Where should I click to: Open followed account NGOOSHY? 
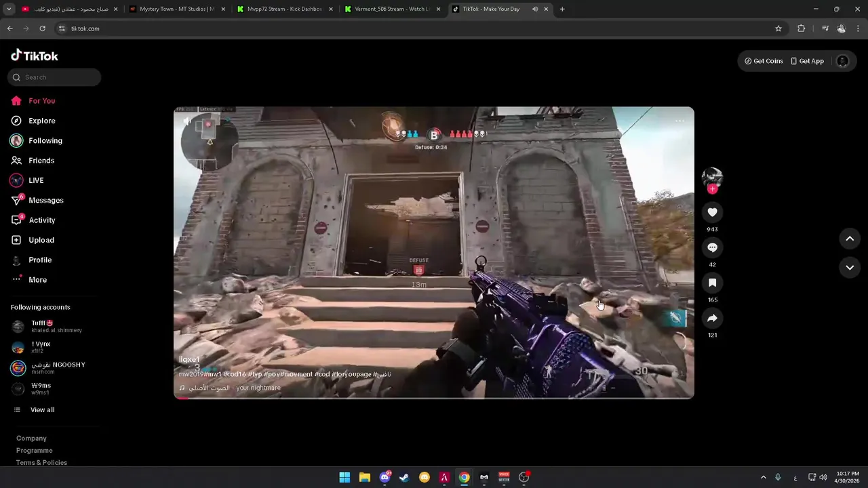point(49,368)
